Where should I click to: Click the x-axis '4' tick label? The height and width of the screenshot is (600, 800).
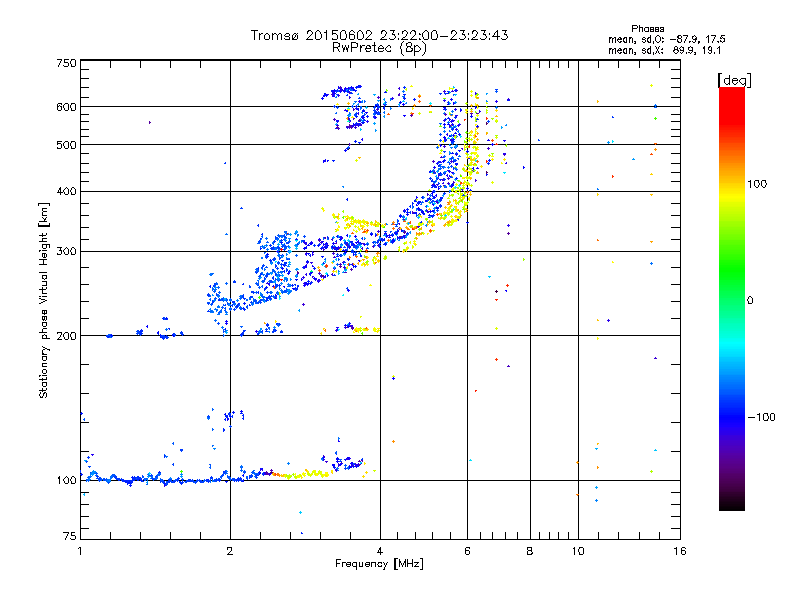click(x=380, y=551)
